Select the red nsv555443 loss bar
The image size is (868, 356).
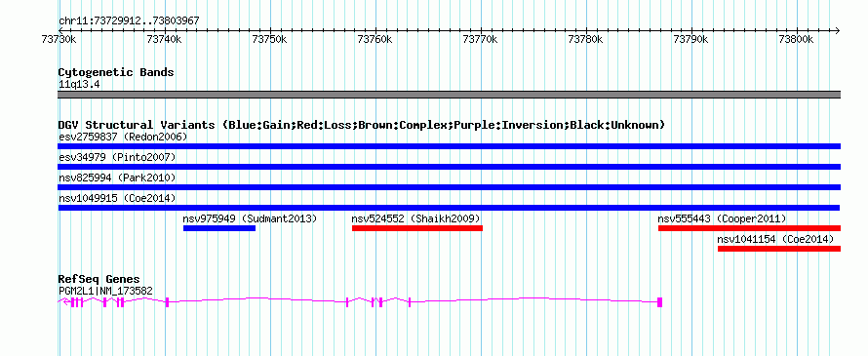[x=750, y=228]
